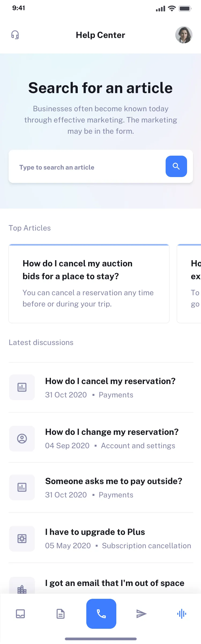Select the Account and settings category label

pyautogui.click(x=138, y=446)
